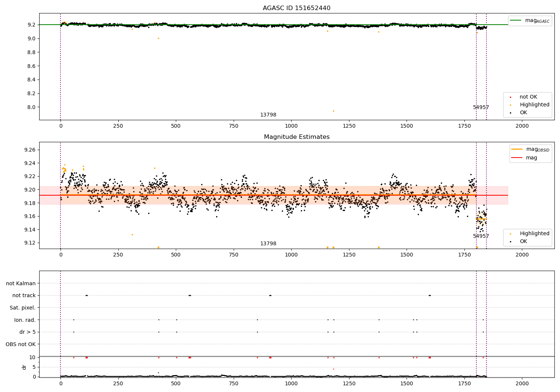560x392 pixels.
Task: Click the "dr > 5" row label
Action: point(28,332)
